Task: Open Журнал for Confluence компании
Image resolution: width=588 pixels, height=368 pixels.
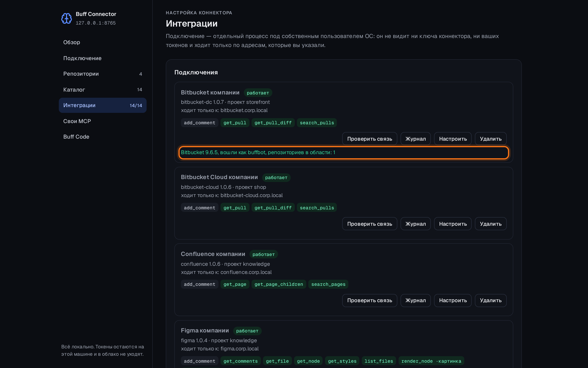Action: point(415,300)
